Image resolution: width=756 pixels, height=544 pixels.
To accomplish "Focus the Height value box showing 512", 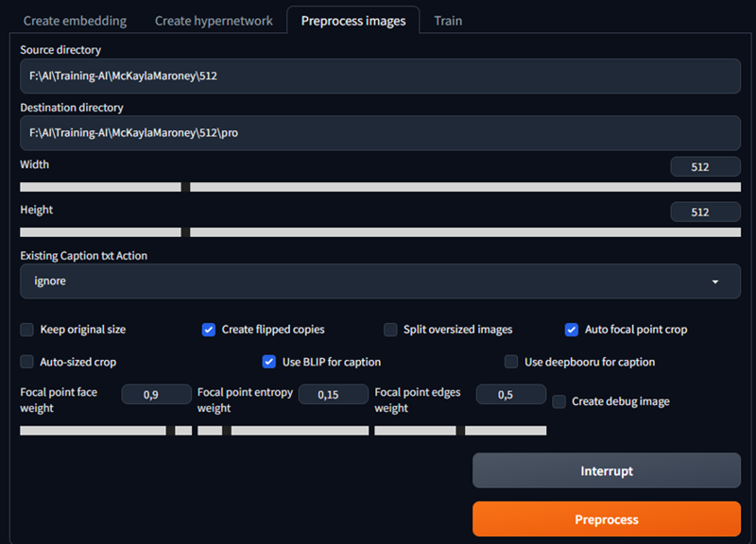I will (705, 212).
